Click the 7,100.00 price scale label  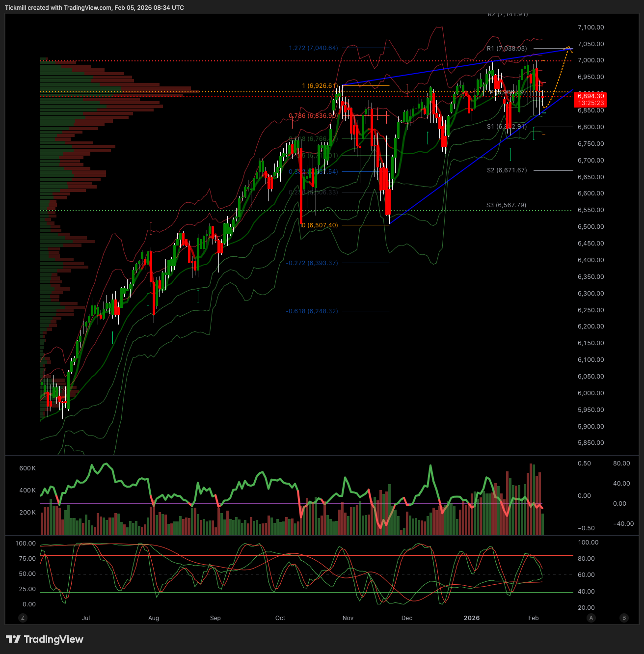pyautogui.click(x=590, y=27)
